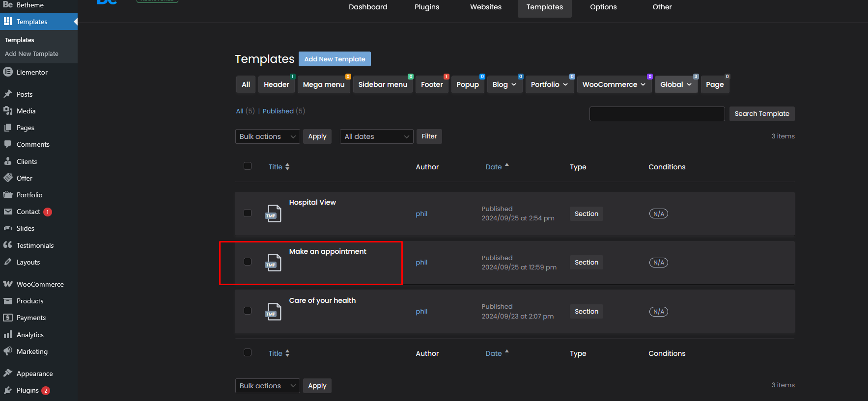This screenshot has height=401, width=868.
Task: Tick the Hospital View row checkbox
Action: point(248,213)
